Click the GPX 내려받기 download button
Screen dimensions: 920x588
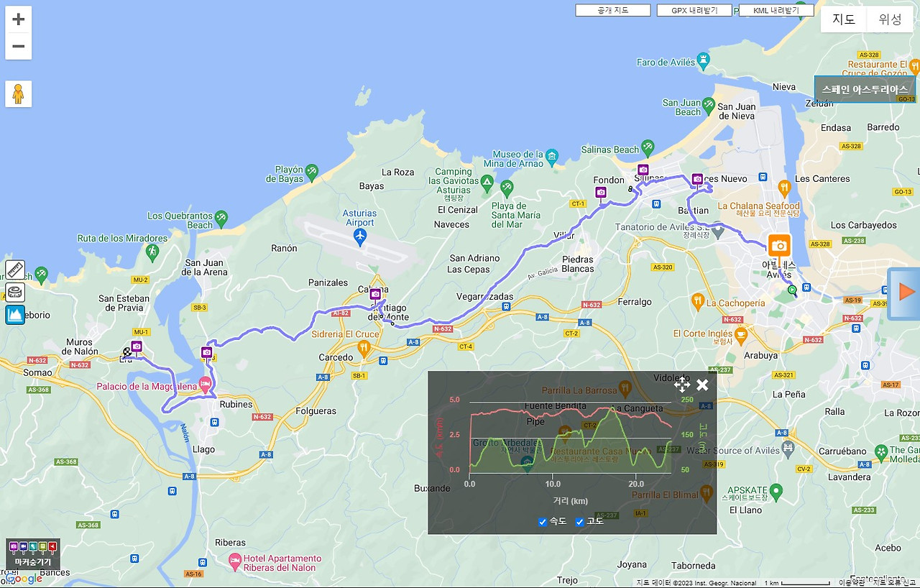pyautogui.click(x=694, y=11)
